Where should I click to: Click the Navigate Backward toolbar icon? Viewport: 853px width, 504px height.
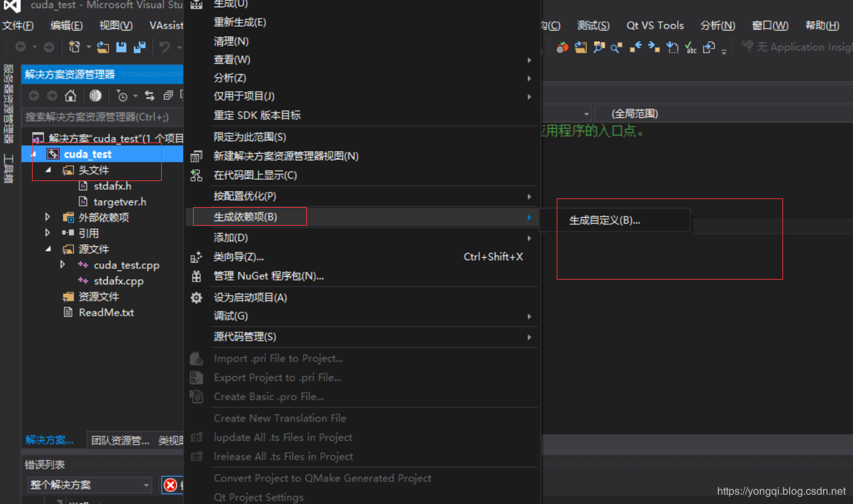[21, 47]
